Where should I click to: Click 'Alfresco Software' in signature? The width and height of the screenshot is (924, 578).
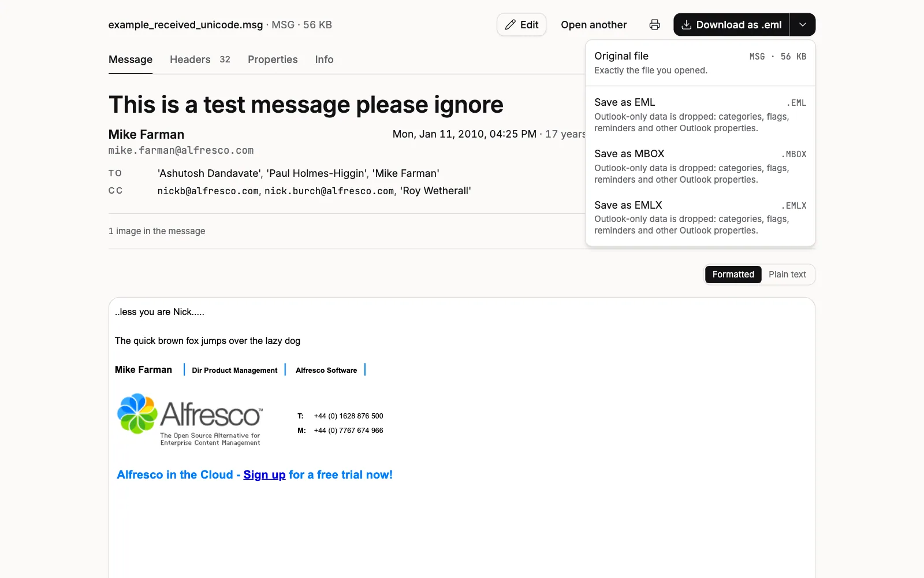326,370
